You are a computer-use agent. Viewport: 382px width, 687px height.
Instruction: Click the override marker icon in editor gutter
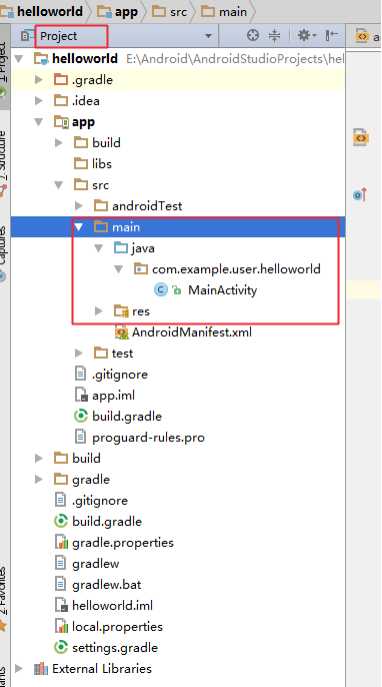coord(360,194)
